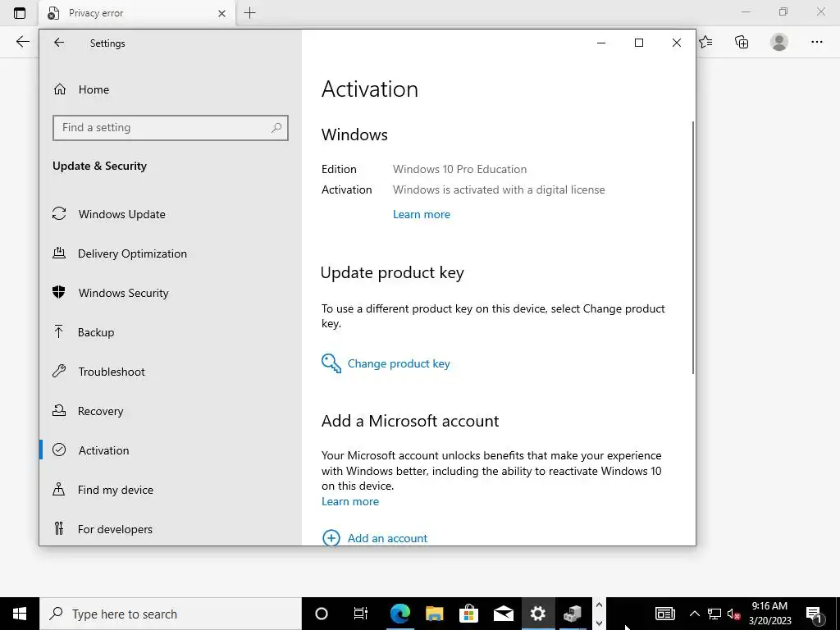The width and height of the screenshot is (840, 630).
Task: Go to Recovery settings
Action: tap(100, 411)
